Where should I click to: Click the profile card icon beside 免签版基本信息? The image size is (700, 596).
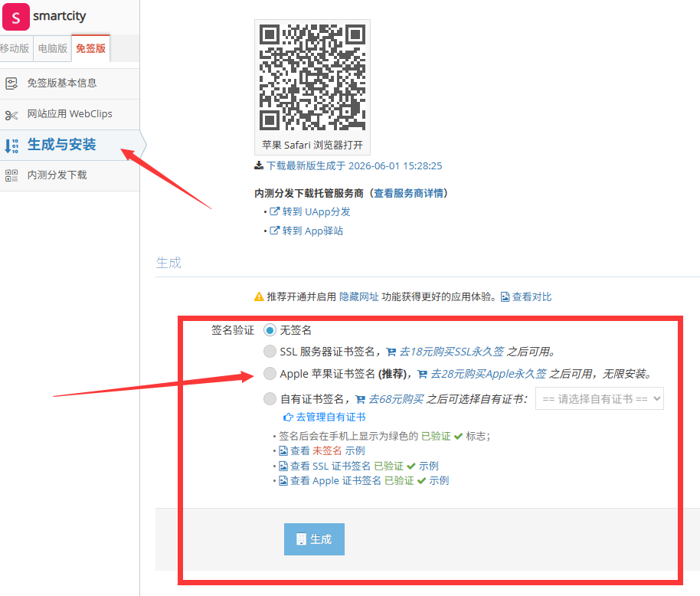click(x=11, y=83)
